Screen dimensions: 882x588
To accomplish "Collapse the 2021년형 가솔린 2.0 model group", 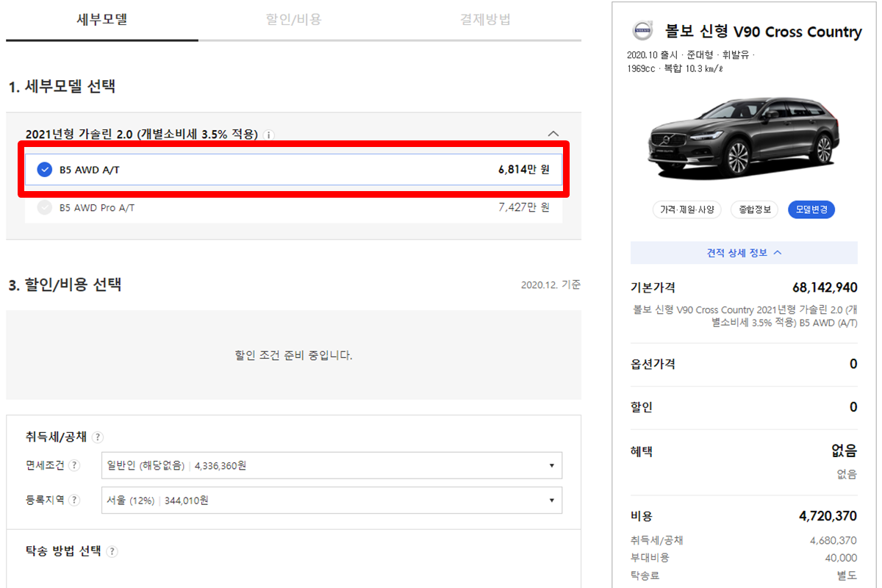I will coord(553,134).
